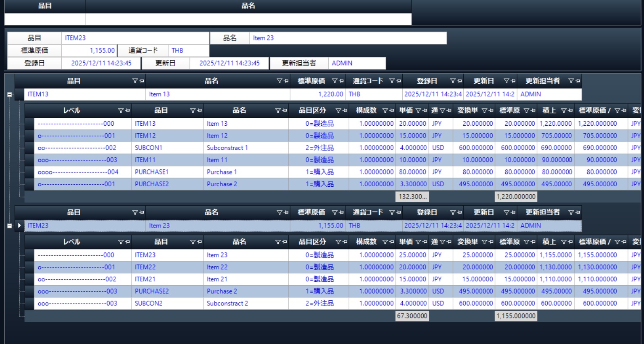This screenshot has width=644, height=344.
Task: Filter 積上 column in ITEM13 component grid
Action: click(564, 111)
